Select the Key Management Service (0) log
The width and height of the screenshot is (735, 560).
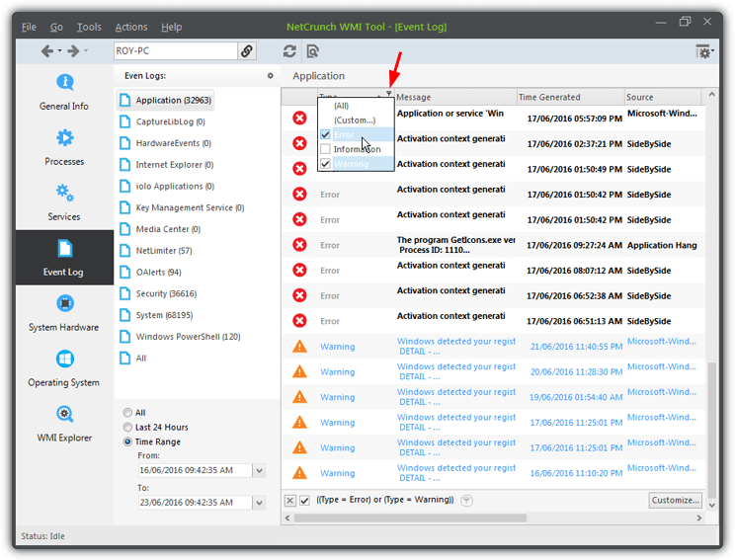[x=183, y=207]
